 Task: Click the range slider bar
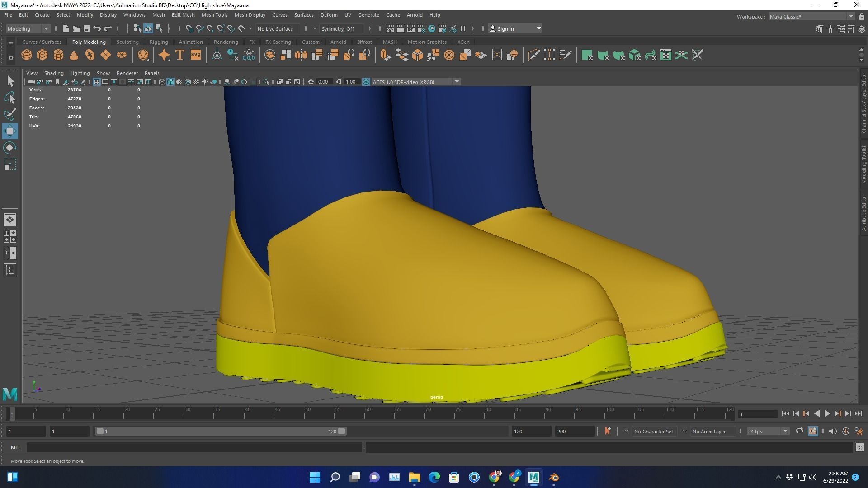[221, 431]
